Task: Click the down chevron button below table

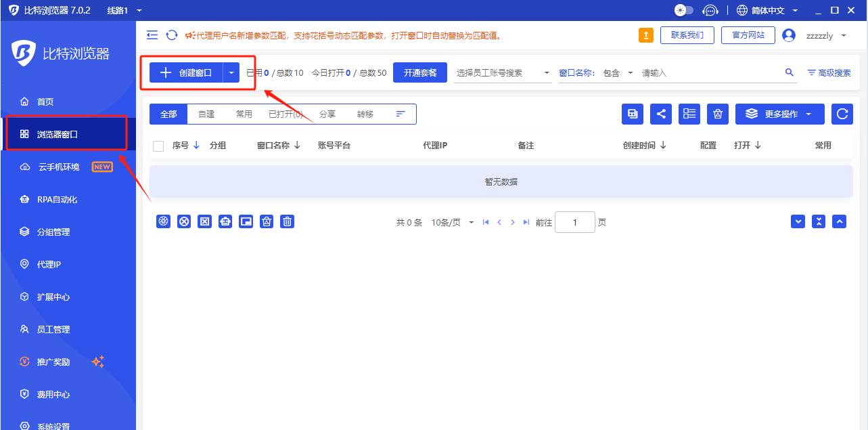Action: (x=798, y=221)
